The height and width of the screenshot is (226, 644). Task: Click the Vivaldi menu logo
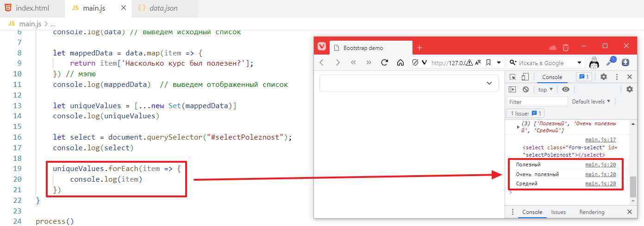[x=321, y=48]
